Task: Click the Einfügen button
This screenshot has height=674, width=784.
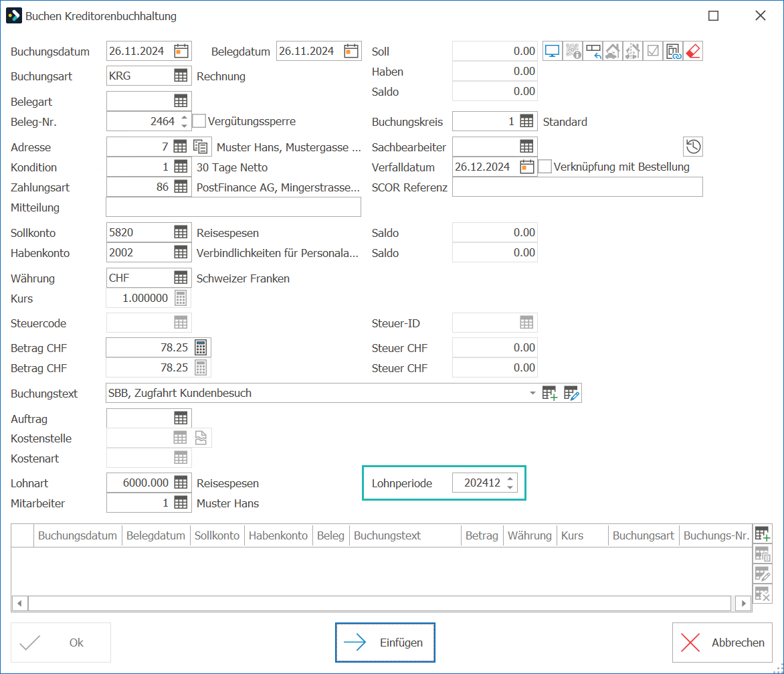Action: tap(385, 643)
